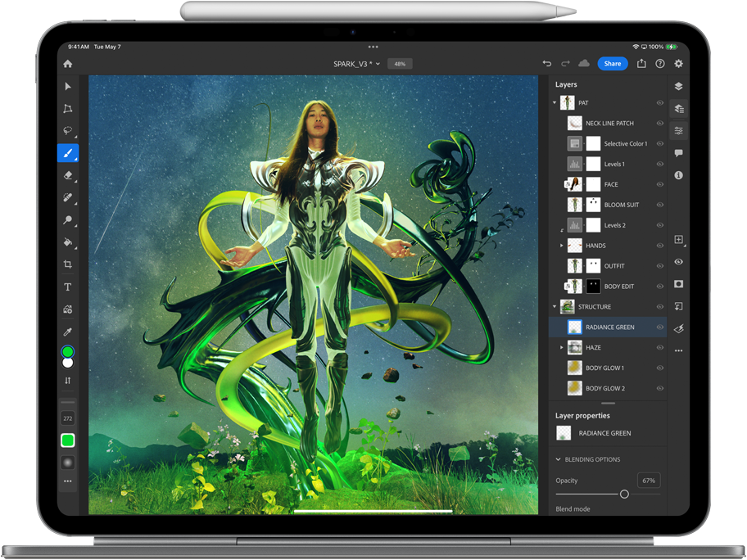Open the settings gear icon
This screenshot has height=560, width=747.
(678, 64)
